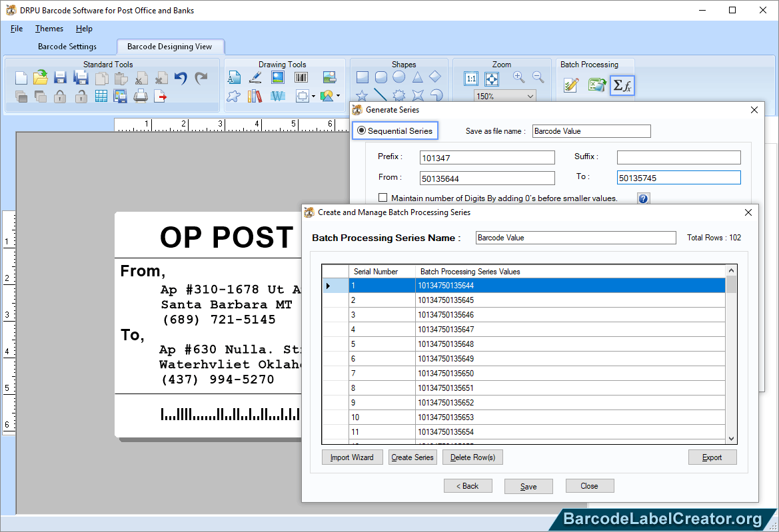Click the Prefix field containing 101347
This screenshot has width=779, height=532.
(x=487, y=158)
